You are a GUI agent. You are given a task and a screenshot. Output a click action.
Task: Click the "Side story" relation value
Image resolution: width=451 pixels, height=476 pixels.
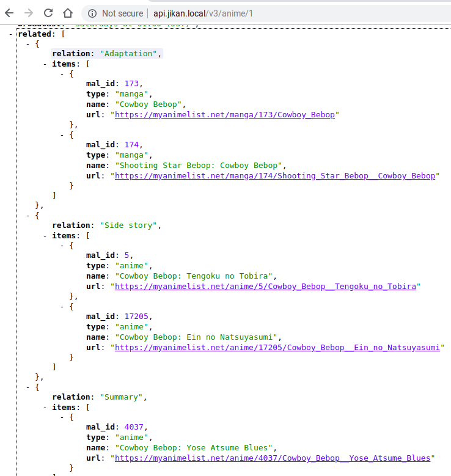click(x=128, y=225)
